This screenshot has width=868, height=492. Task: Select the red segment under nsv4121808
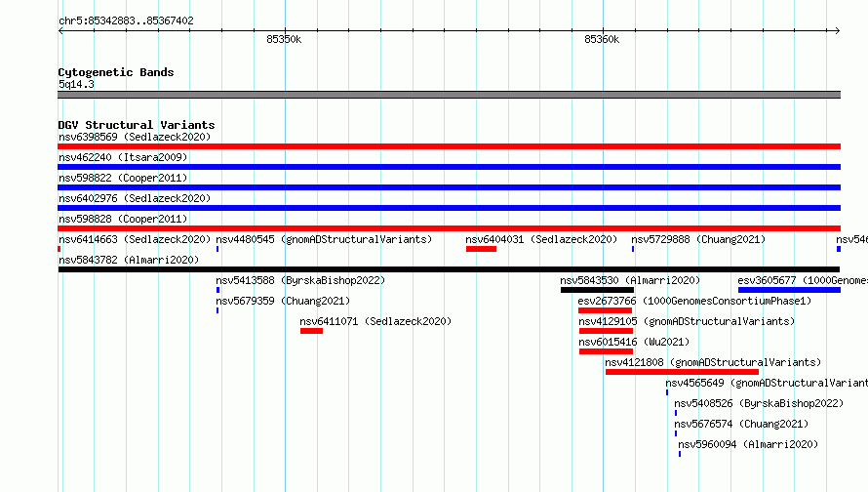[x=682, y=372]
